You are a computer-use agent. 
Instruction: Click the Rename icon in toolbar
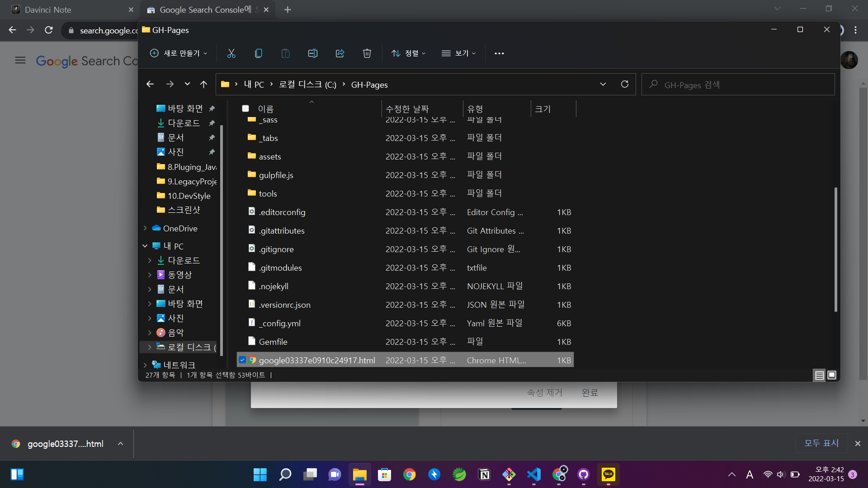pos(312,53)
